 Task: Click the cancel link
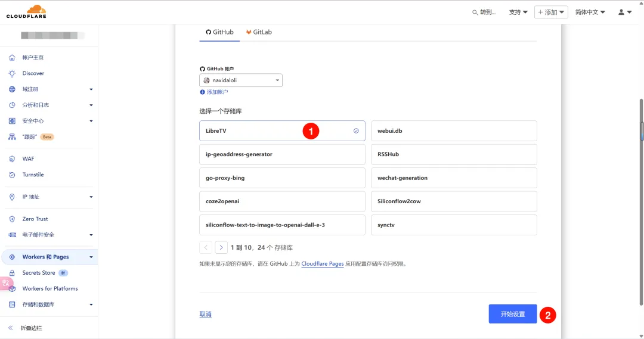(x=205, y=315)
